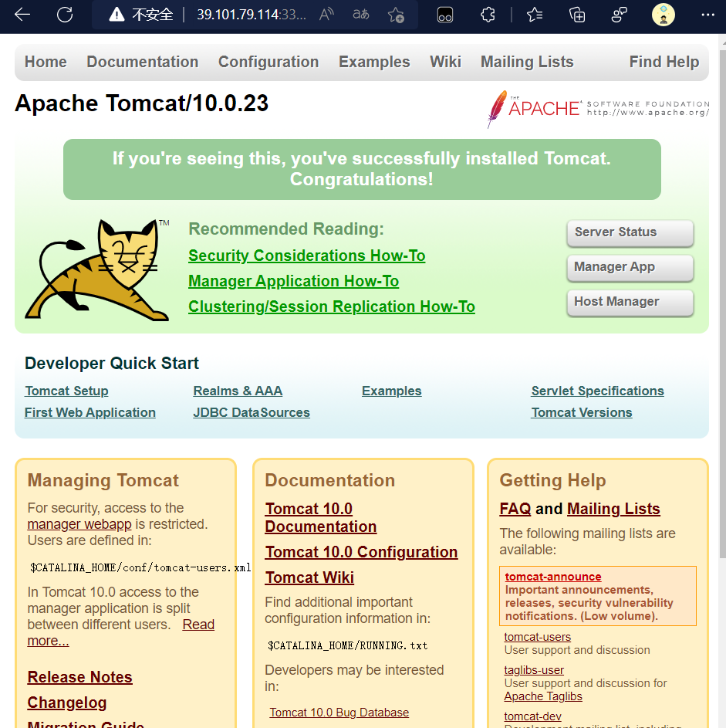Open the browser extensions puzzle icon
The height and width of the screenshot is (728, 726).
(x=488, y=15)
